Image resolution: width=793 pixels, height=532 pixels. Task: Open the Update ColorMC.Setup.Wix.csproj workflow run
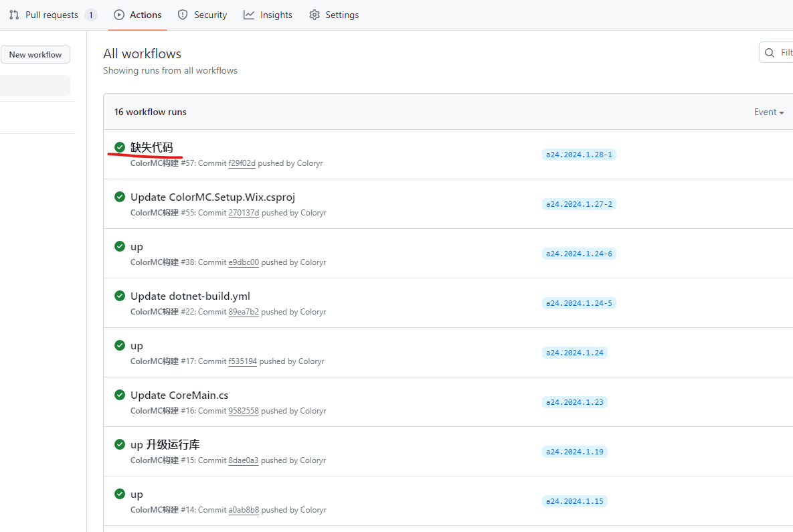213,197
